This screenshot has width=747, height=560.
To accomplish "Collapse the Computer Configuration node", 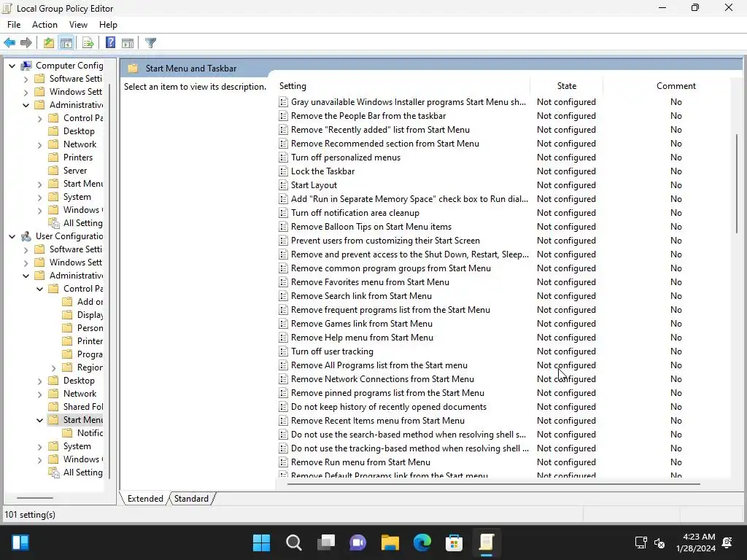I will 12,66.
